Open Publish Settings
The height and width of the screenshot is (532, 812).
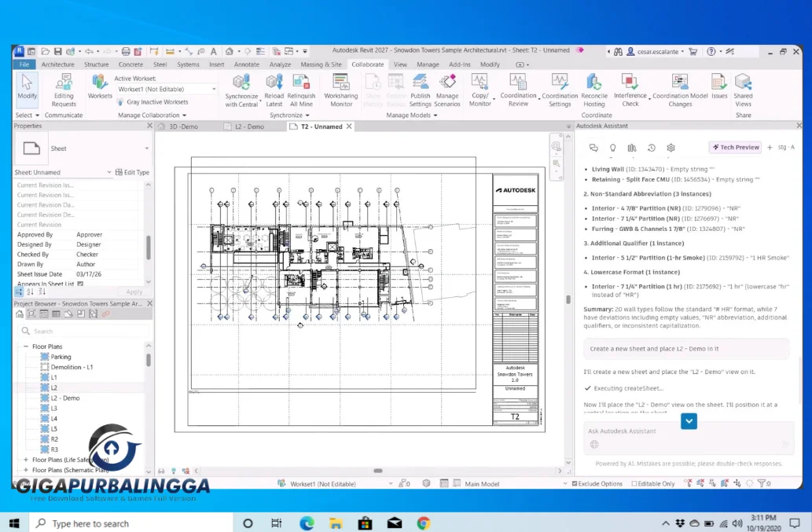click(x=420, y=90)
